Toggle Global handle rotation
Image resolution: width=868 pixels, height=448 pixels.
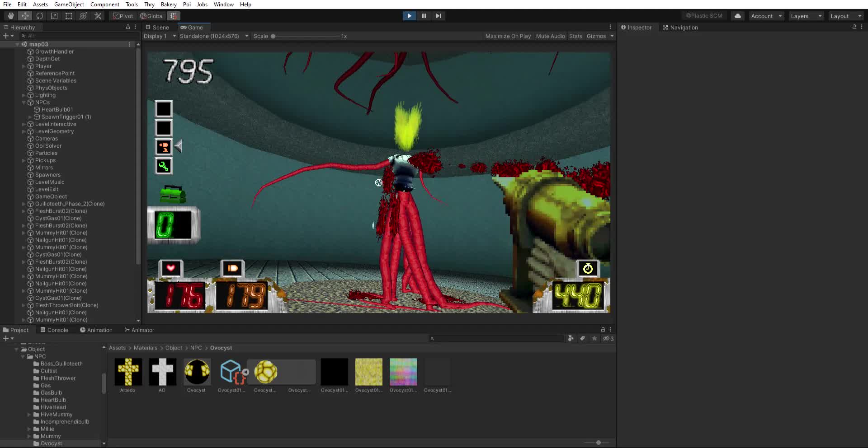click(152, 16)
